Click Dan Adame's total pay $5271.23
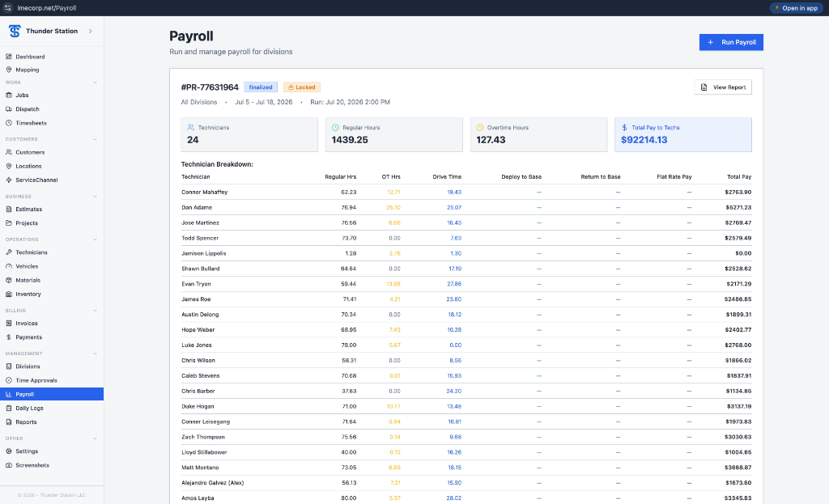 coord(738,208)
